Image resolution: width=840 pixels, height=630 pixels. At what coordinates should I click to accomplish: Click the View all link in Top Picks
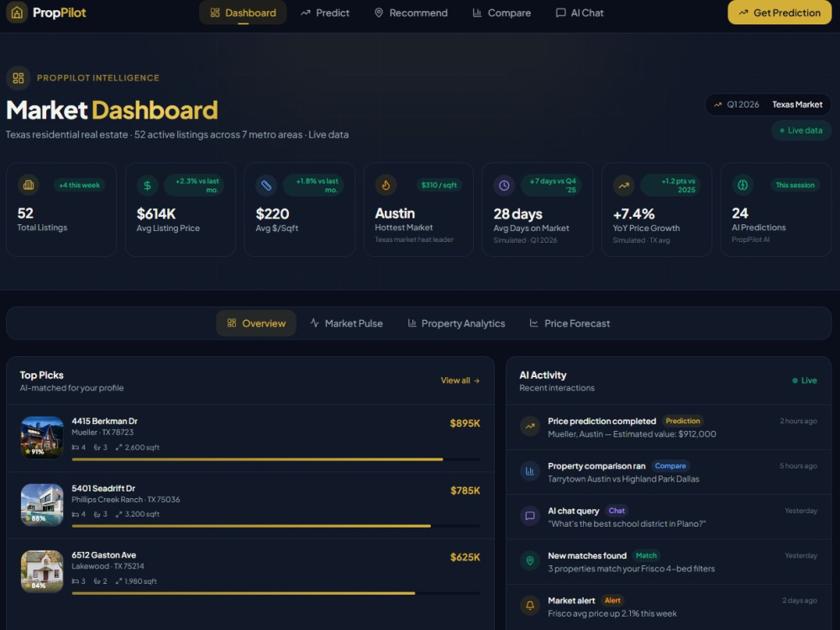pos(460,381)
